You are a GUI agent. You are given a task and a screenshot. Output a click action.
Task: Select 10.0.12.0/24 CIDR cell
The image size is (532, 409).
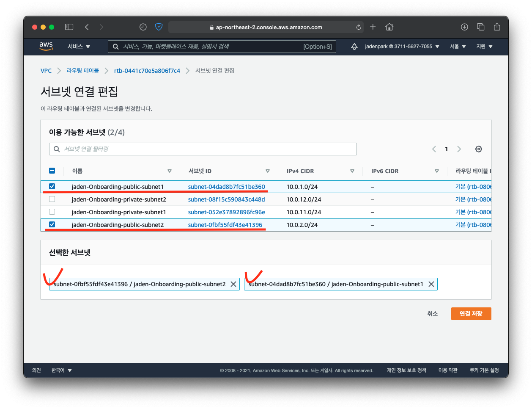pyautogui.click(x=304, y=199)
